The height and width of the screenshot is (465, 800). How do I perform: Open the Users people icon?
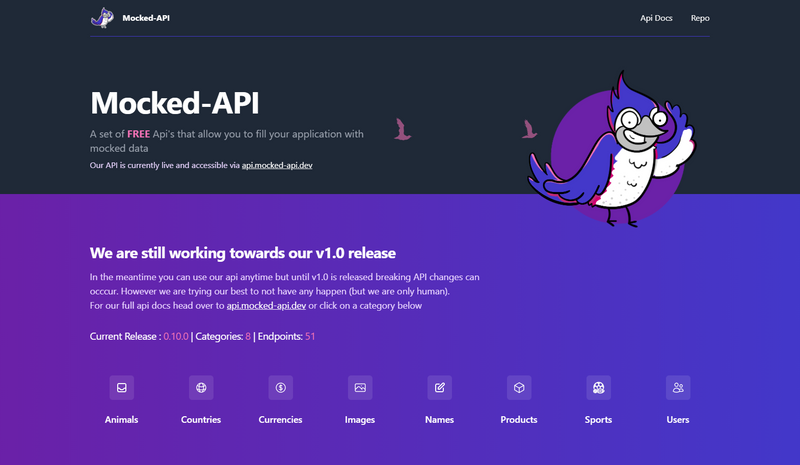[x=678, y=388]
